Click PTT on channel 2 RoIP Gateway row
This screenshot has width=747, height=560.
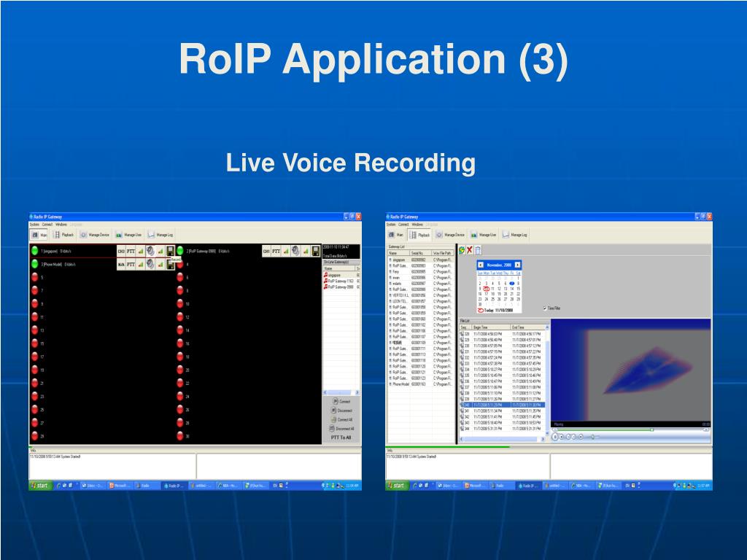(276, 251)
